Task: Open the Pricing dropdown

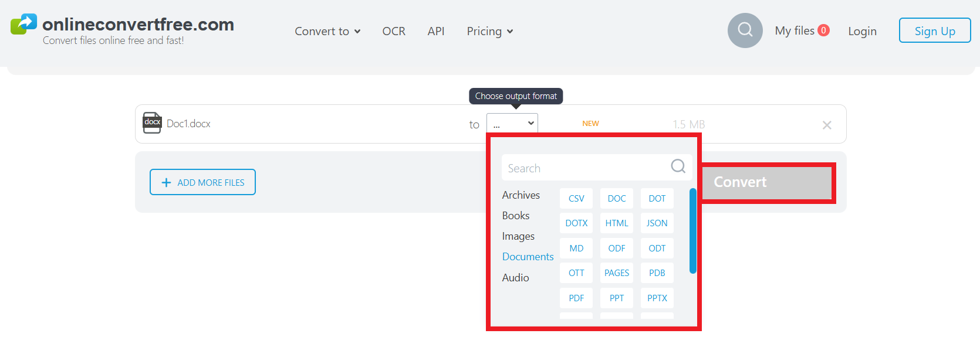Action: [x=489, y=31]
